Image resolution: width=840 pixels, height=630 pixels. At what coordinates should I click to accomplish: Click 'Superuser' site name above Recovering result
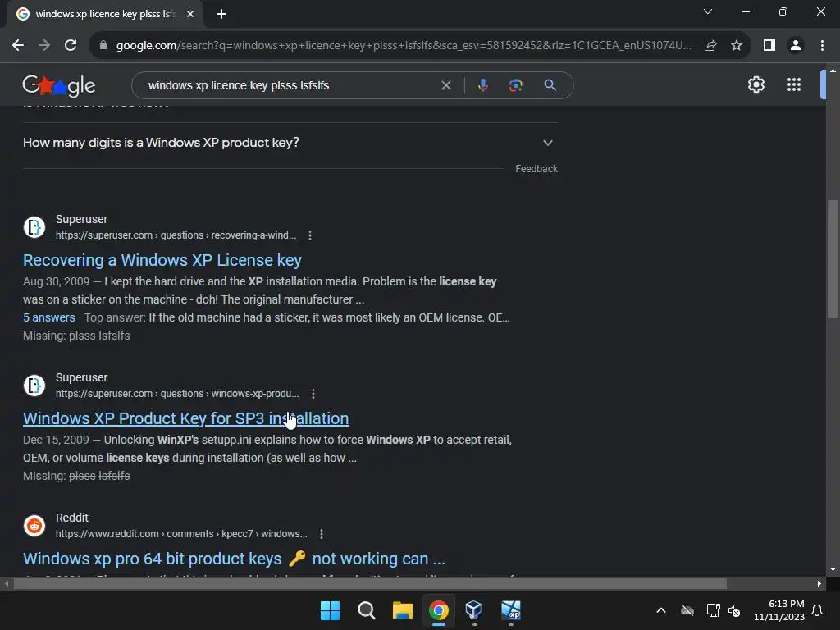point(81,219)
